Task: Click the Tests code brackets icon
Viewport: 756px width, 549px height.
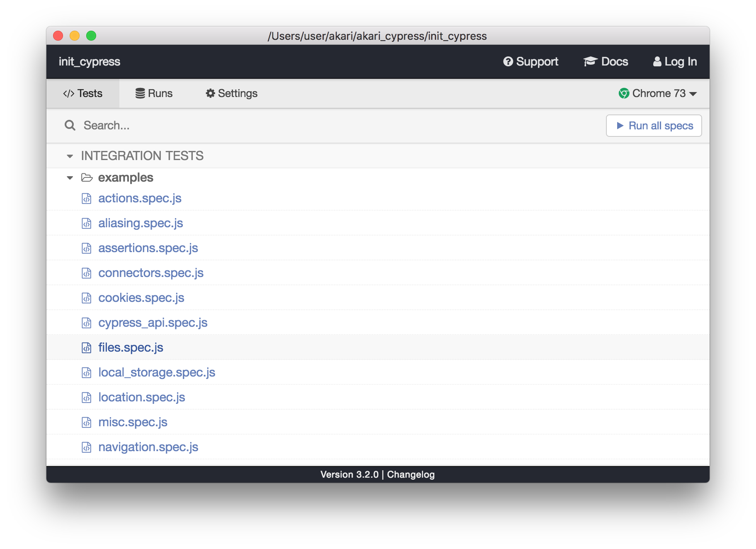Action: pos(69,94)
